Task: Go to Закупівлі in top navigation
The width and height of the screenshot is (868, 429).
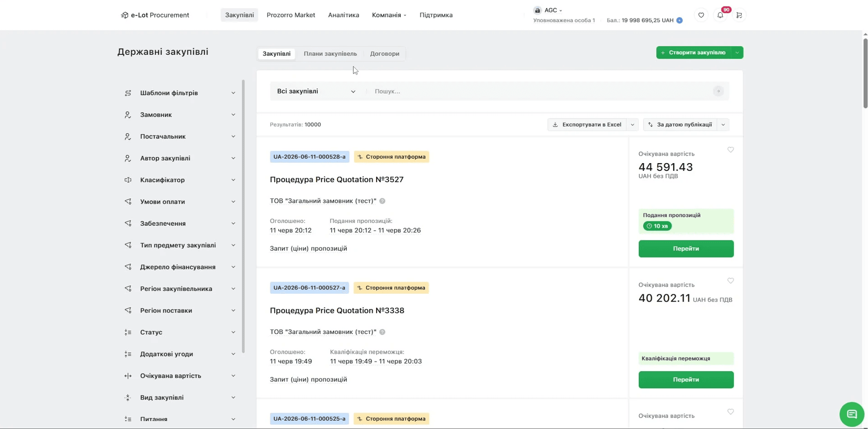Action: tap(240, 15)
